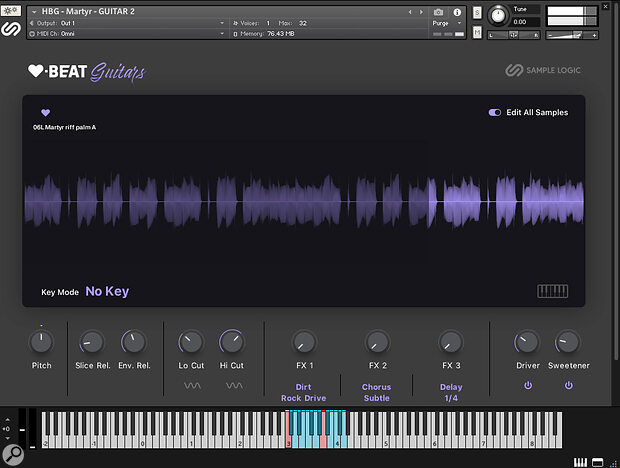Toggle the keyboard panel icon at bottom right
Screen dimensions: 620x468
[x=580, y=462]
